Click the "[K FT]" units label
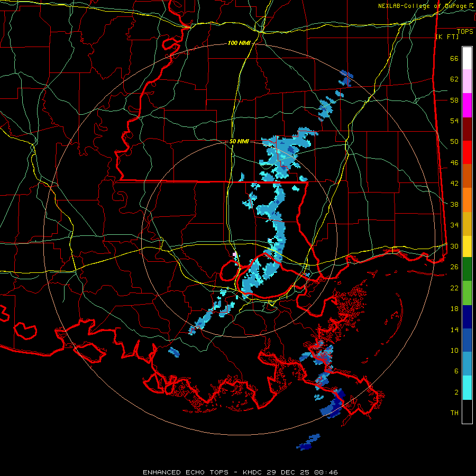Image resolution: width=476 pixels, height=476 pixels. coord(447,36)
